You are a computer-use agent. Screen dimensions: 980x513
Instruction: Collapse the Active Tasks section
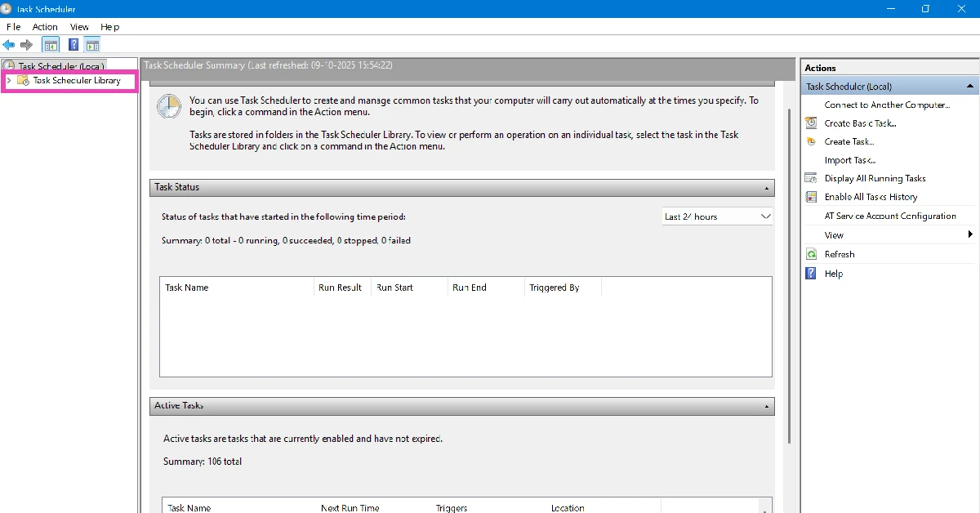coord(766,406)
